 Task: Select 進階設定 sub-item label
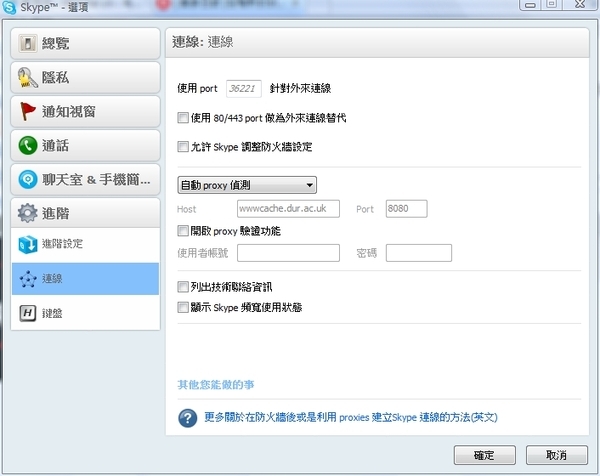pyautogui.click(x=62, y=244)
